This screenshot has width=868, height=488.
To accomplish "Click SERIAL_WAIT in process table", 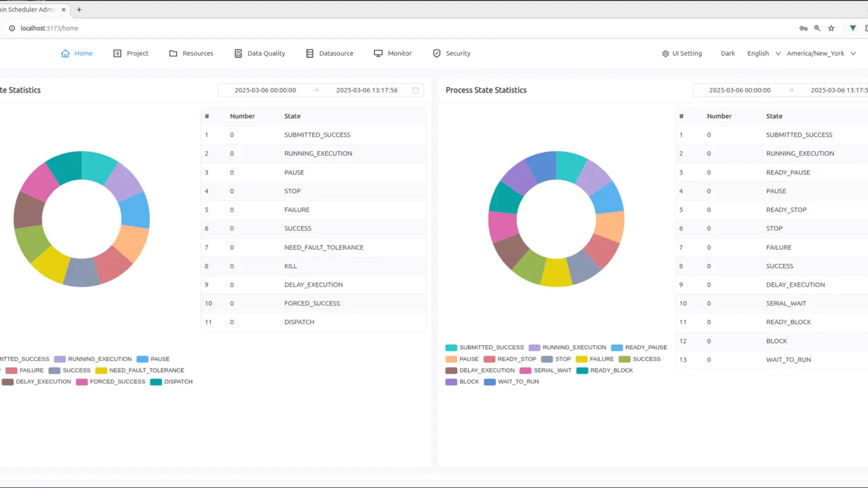I will coord(786,304).
